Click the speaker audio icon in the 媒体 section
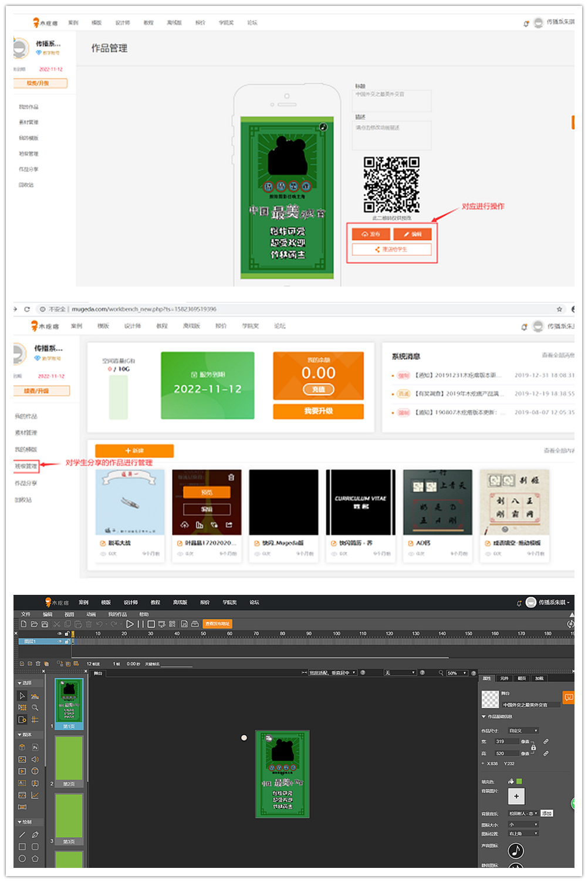This screenshot has width=588, height=882. pos(35,759)
